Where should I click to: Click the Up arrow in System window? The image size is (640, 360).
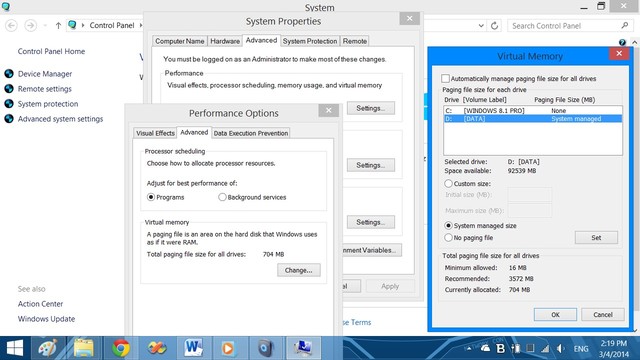(x=58, y=26)
